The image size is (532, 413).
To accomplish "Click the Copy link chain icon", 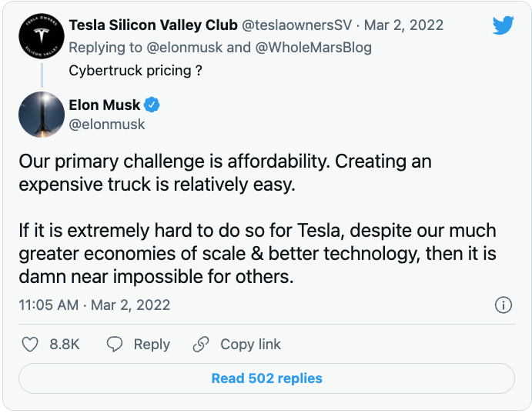I will pos(201,345).
